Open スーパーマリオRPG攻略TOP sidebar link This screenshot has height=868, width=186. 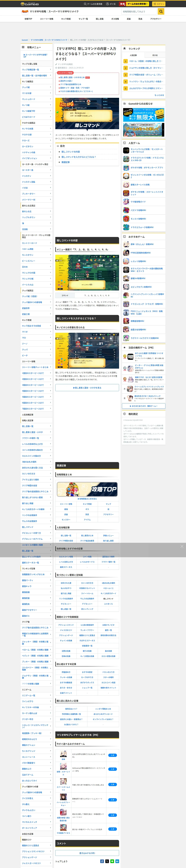tap(35, 55)
